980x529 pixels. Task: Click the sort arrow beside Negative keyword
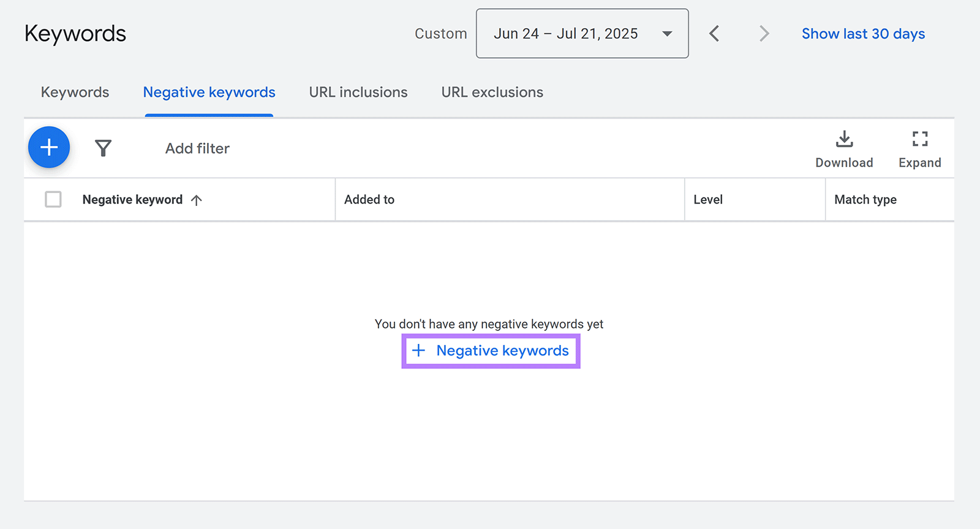pyautogui.click(x=197, y=200)
